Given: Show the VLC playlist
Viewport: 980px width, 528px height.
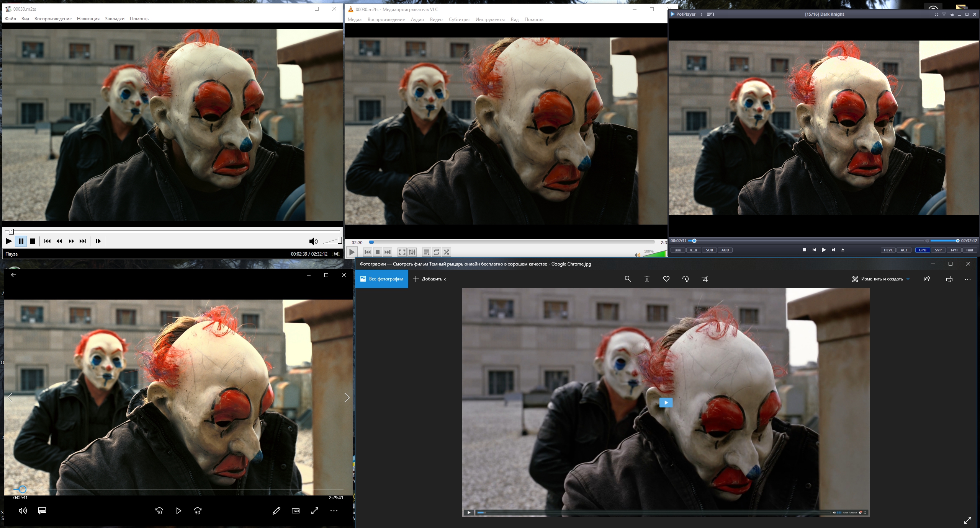Looking at the screenshot, I should click(x=427, y=252).
